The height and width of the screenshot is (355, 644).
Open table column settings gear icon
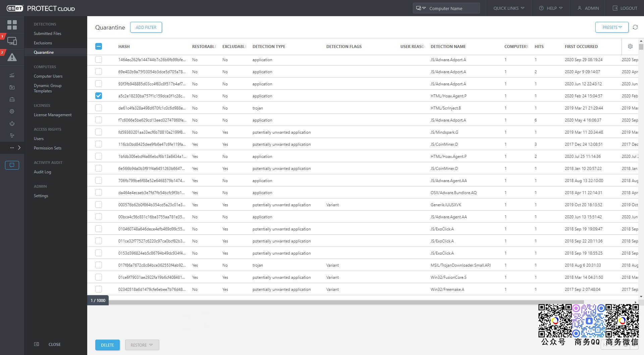[630, 46]
